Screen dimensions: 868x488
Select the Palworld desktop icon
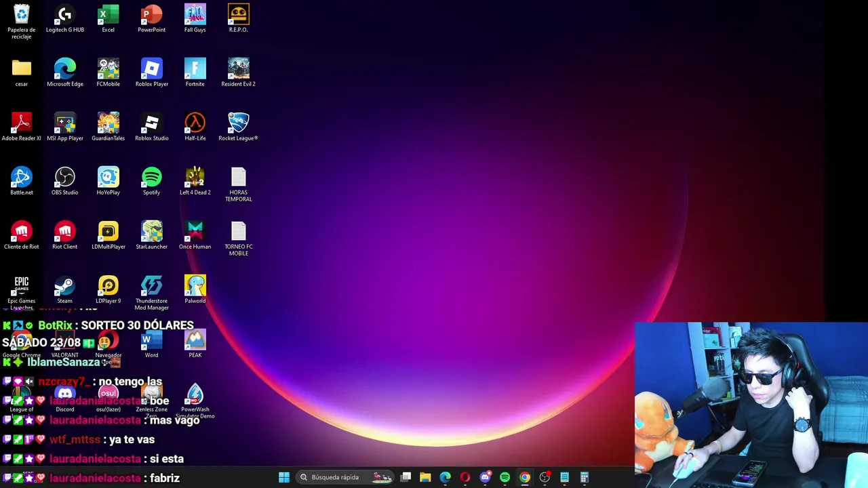[x=195, y=290]
